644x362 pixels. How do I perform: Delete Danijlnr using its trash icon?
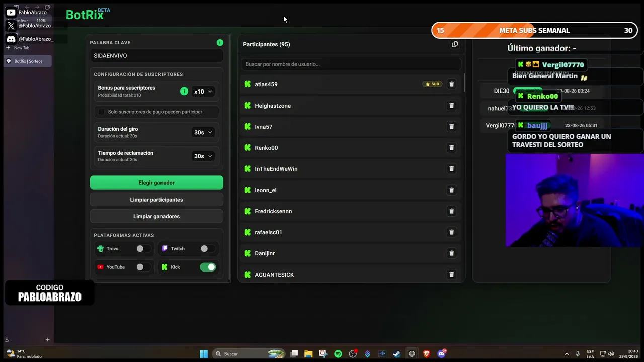[451, 253]
